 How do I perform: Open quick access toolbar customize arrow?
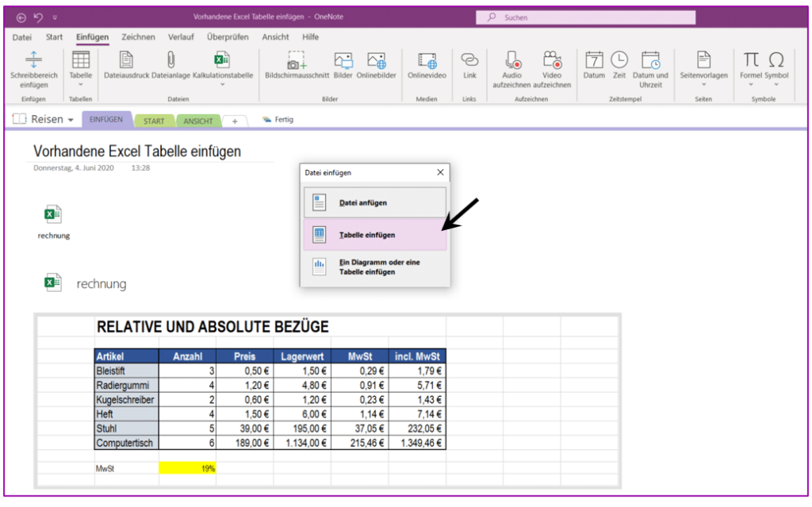55,17
